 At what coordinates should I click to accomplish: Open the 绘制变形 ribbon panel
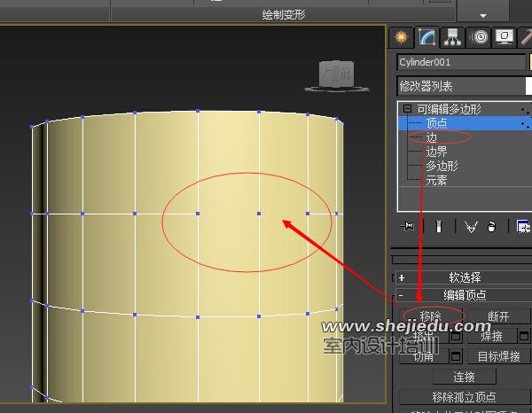284,14
